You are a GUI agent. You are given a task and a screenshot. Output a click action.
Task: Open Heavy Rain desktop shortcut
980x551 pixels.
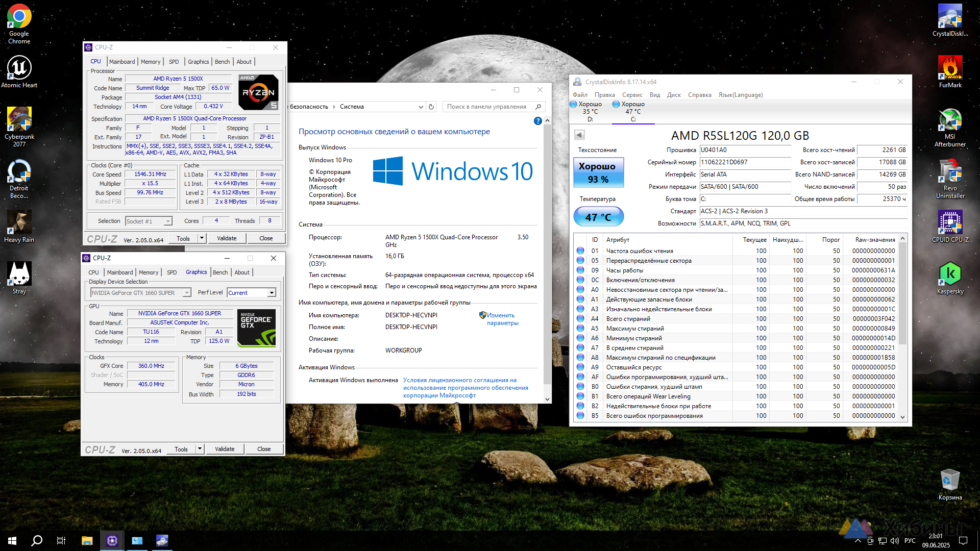pyautogui.click(x=19, y=227)
